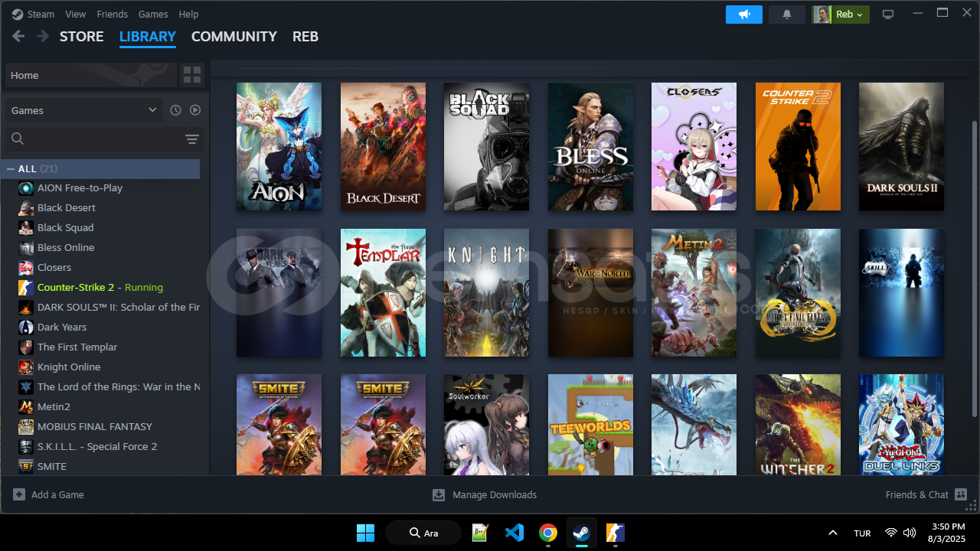The width and height of the screenshot is (980, 551).
Task: Click the Metin2 game icon in list
Action: click(26, 406)
